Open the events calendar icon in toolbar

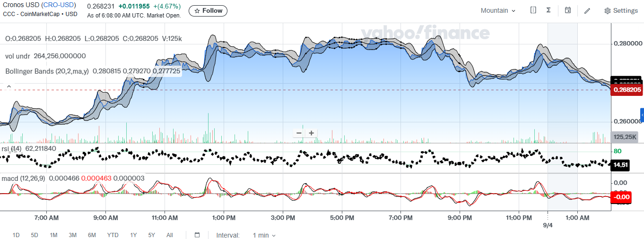(568, 10)
